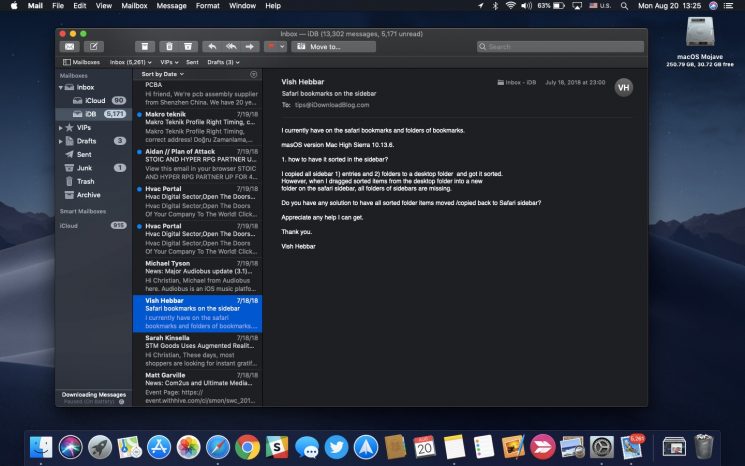Open Slack from the Dock
The height and width of the screenshot is (466, 745).
[277, 447]
